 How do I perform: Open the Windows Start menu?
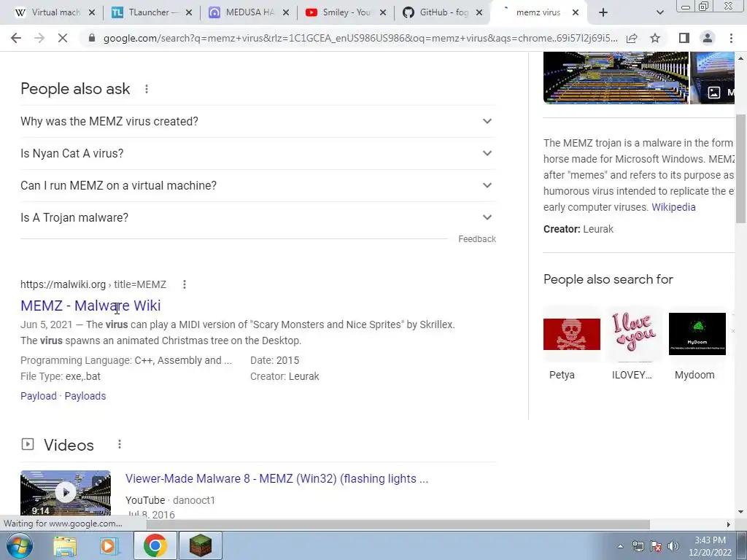pos(18,545)
